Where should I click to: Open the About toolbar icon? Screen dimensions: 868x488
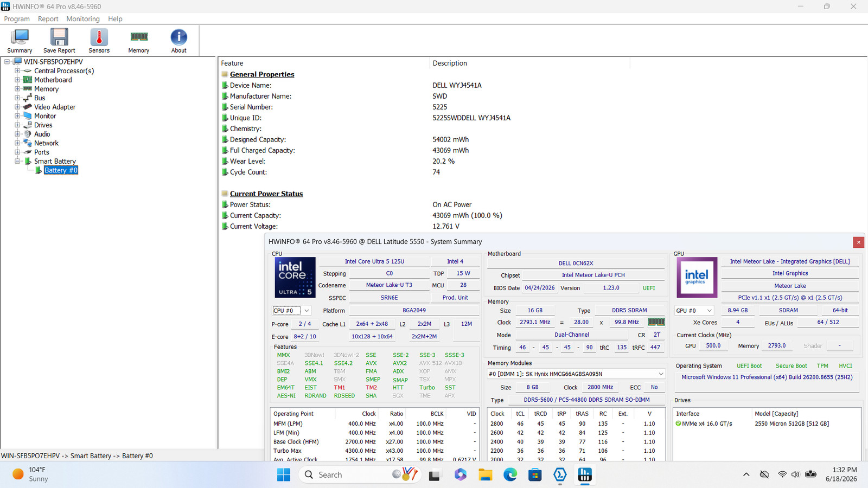click(178, 41)
